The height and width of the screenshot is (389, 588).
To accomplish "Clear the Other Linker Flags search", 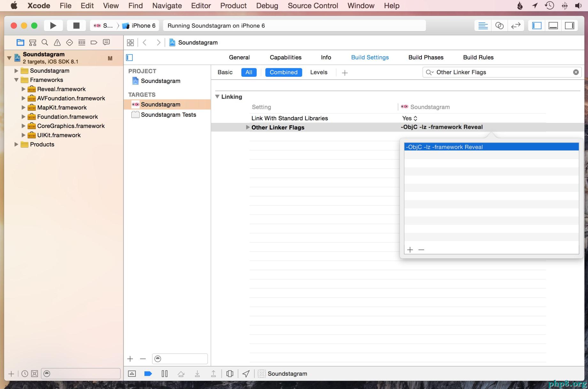I will click(576, 72).
